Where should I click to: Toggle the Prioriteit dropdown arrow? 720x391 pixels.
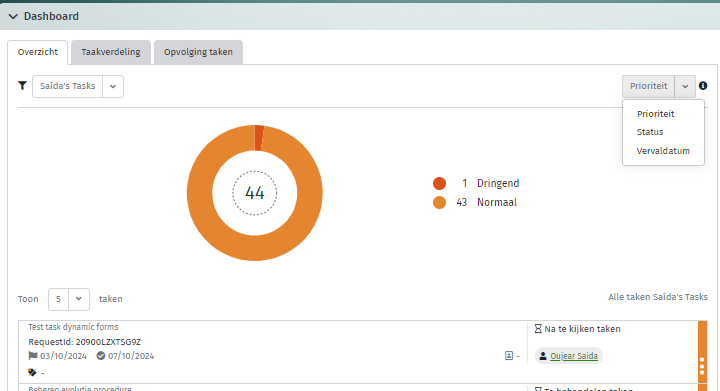click(x=685, y=86)
